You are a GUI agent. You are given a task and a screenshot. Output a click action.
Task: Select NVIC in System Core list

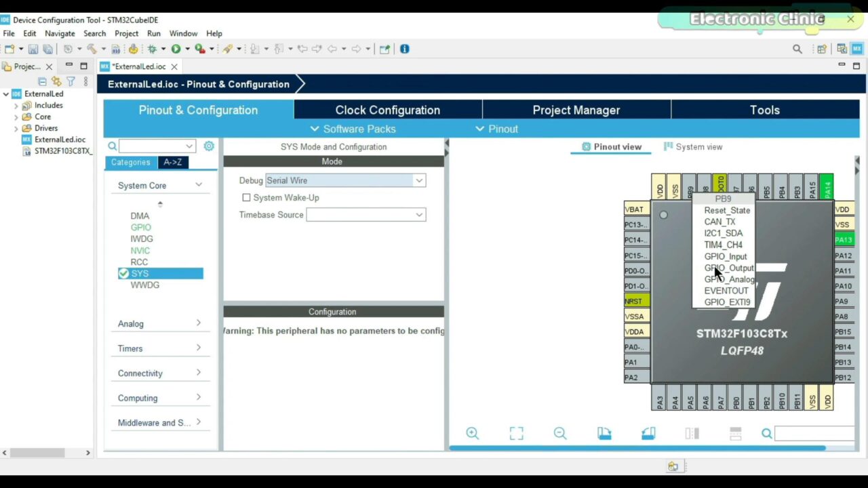[140, 250]
